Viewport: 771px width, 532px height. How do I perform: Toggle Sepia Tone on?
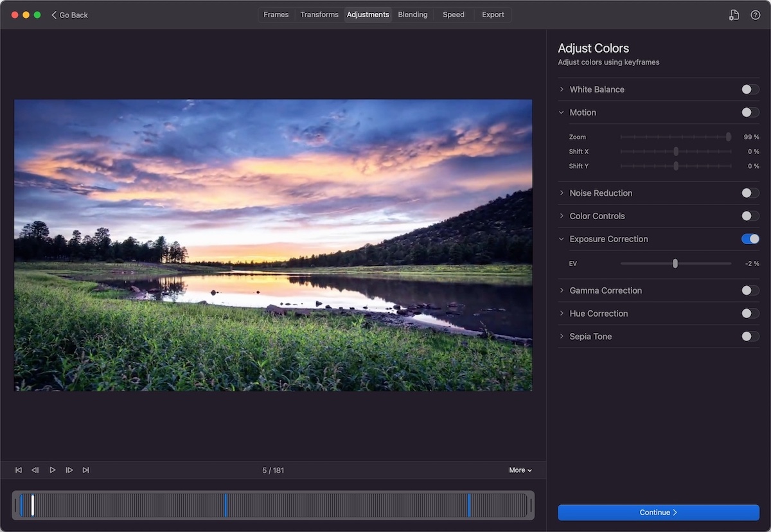tap(750, 336)
